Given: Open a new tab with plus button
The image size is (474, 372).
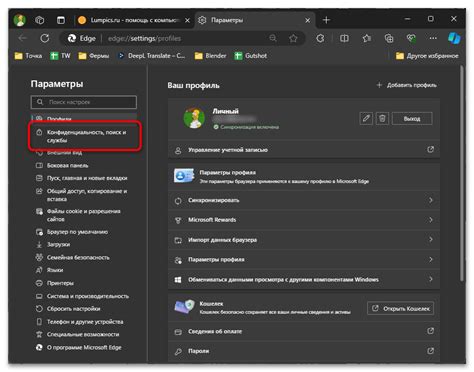Looking at the screenshot, I should (x=326, y=20).
